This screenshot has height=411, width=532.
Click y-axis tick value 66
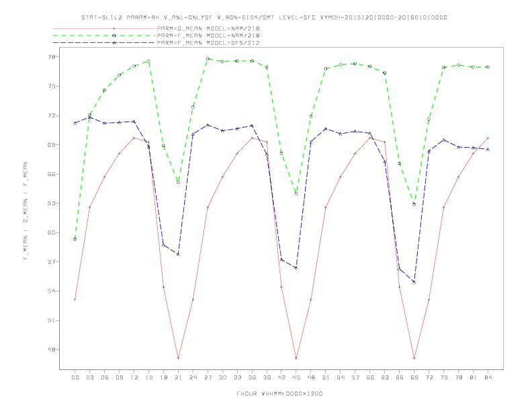(51, 174)
